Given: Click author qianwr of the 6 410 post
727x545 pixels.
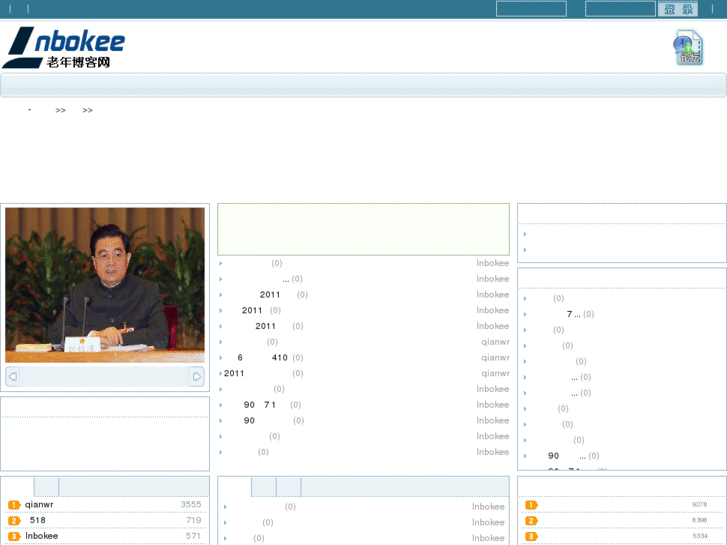Looking at the screenshot, I should pos(495,358).
